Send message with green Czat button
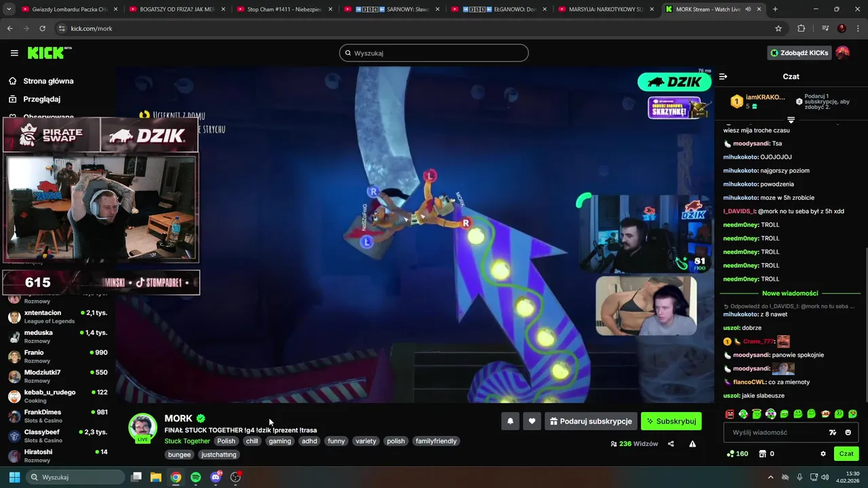 coord(846,454)
